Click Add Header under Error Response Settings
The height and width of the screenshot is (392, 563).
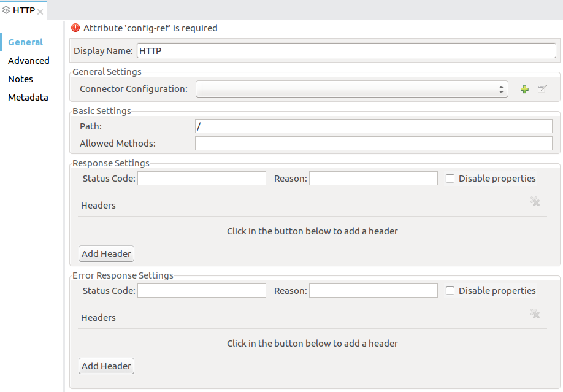[x=105, y=366]
